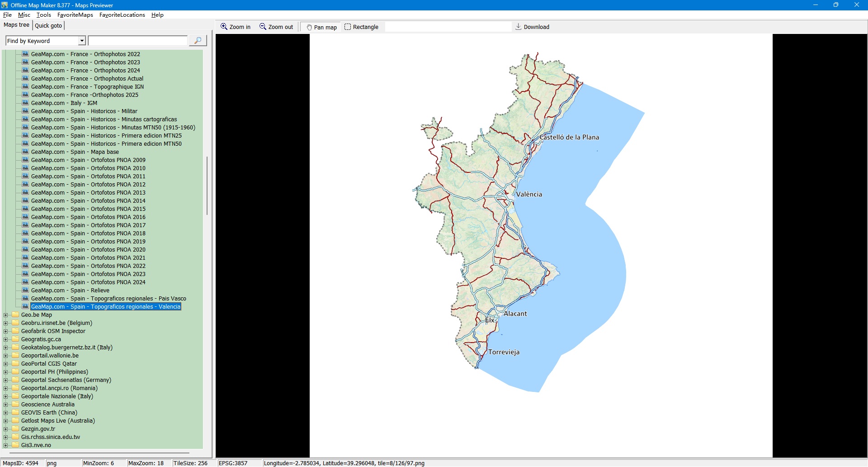Click the Zoom out magnifier icon
Viewport: 868px width, 467px height.
point(263,27)
